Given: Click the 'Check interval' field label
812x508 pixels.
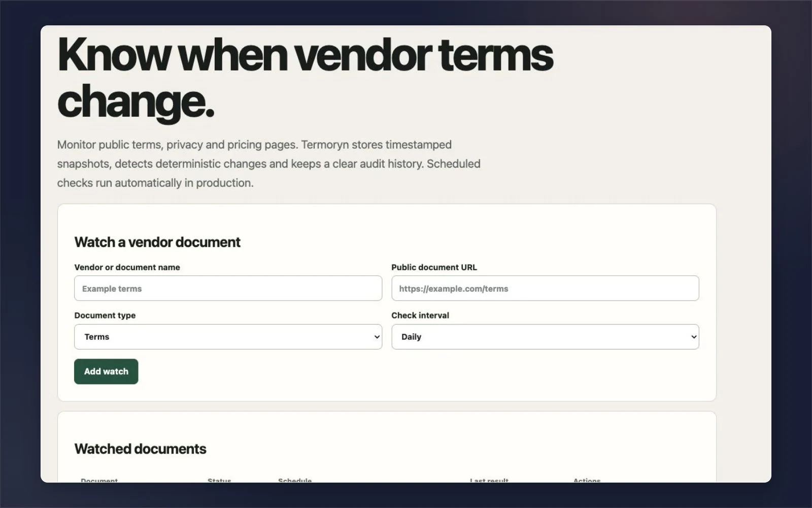Looking at the screenshot, I should 420,315.
